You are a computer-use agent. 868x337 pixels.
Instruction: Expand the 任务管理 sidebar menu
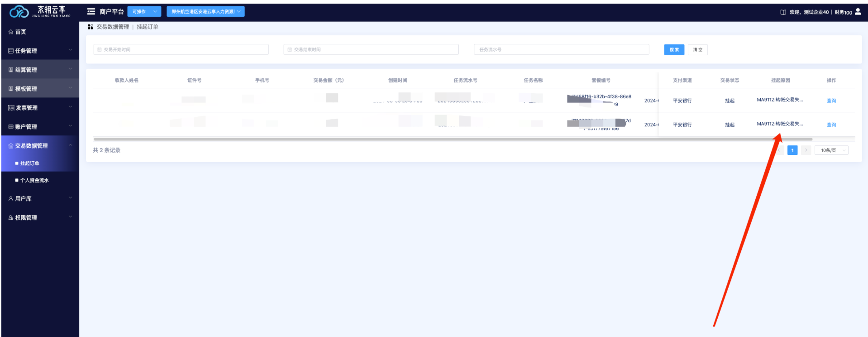[x=40, y=51]
